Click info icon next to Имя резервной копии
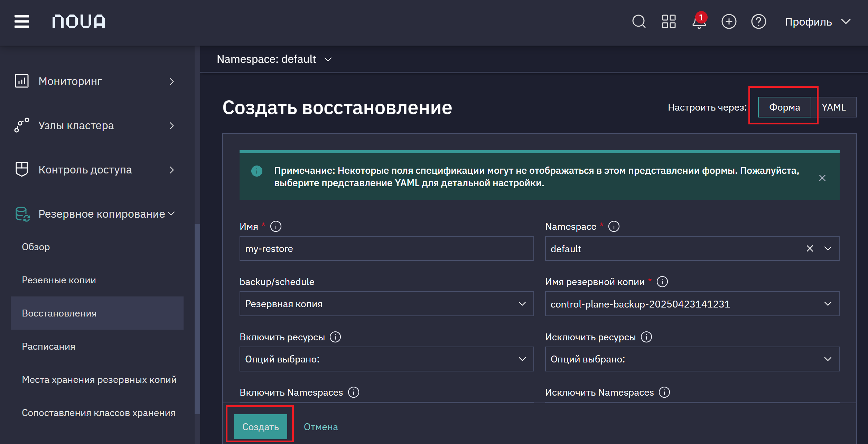Screen dimensions: 868x444 coord(662,282)
